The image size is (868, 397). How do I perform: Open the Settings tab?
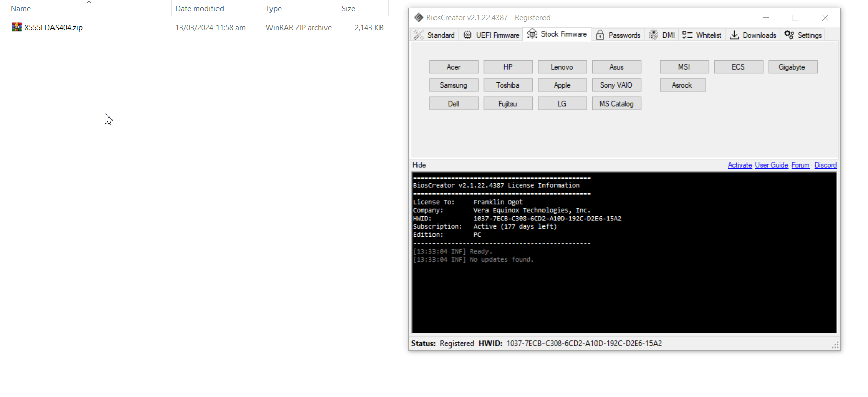803,35
